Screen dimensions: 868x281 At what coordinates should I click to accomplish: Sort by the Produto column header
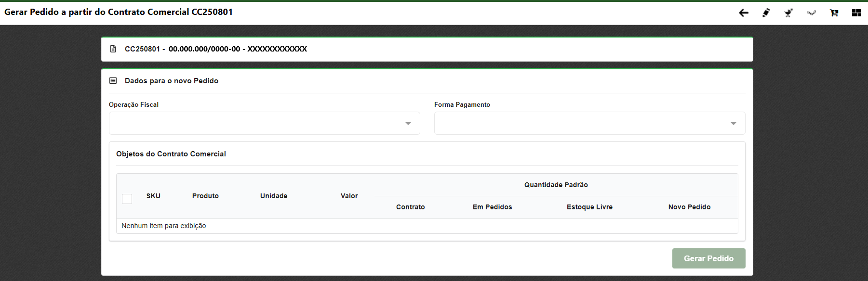tap(205, 196)
